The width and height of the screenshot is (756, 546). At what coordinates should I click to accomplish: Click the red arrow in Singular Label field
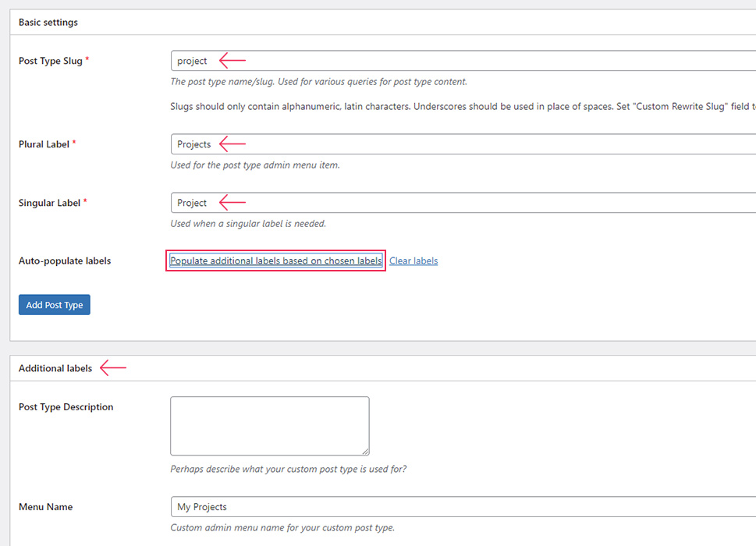click(x=232, y=203)
